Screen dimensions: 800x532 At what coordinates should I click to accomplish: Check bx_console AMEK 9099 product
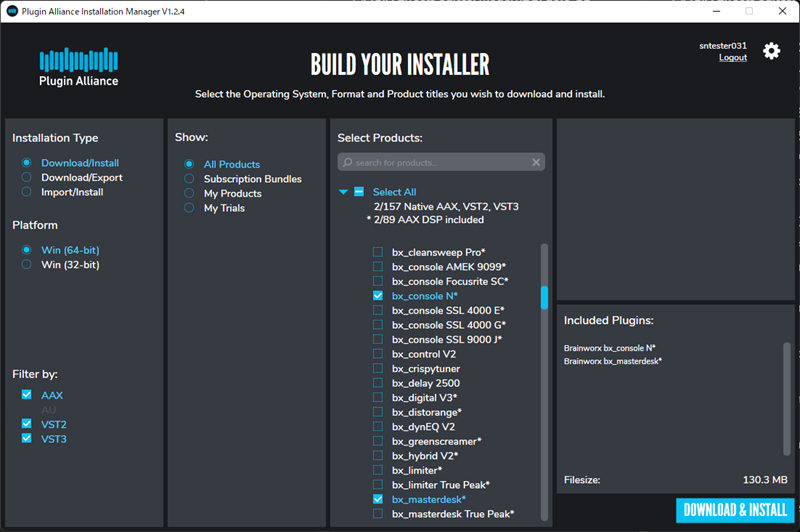(378, 266)
